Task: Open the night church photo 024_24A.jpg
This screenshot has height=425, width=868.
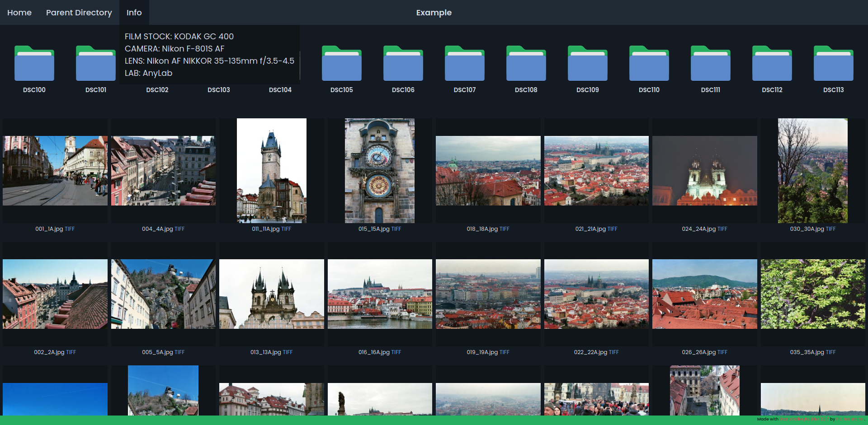Action: (704, 171)
